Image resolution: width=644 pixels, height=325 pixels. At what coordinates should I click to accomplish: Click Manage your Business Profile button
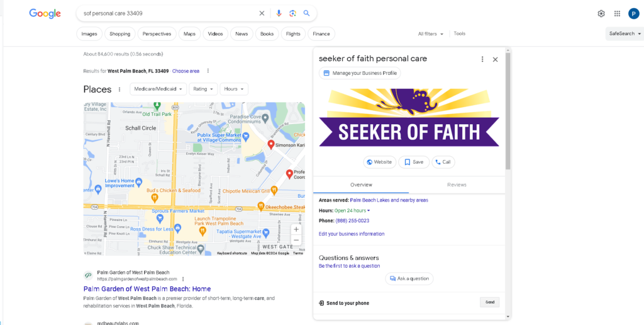(360, 73)
